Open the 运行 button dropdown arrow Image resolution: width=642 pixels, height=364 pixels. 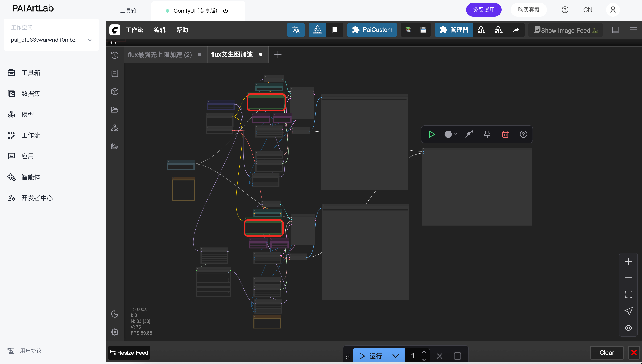(395, 356)
